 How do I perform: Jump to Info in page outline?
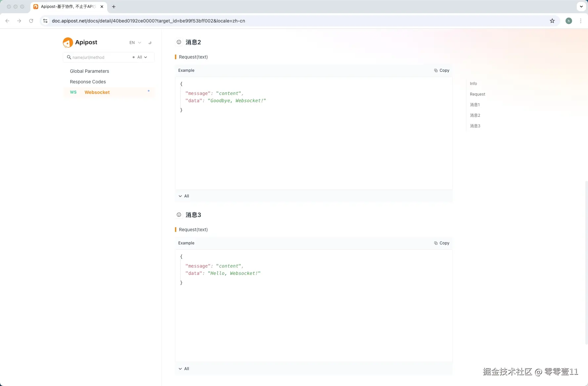coord(473,84)
